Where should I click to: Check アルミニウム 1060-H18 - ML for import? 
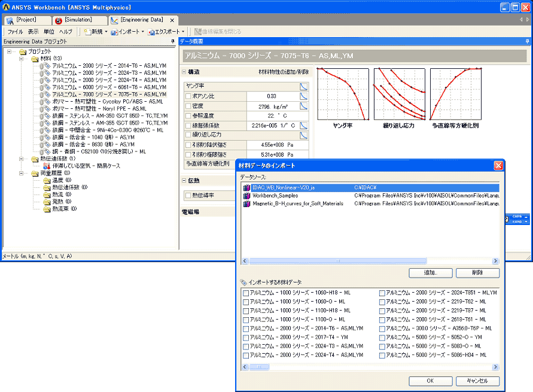pyautogui.click(x=246, y=293)
